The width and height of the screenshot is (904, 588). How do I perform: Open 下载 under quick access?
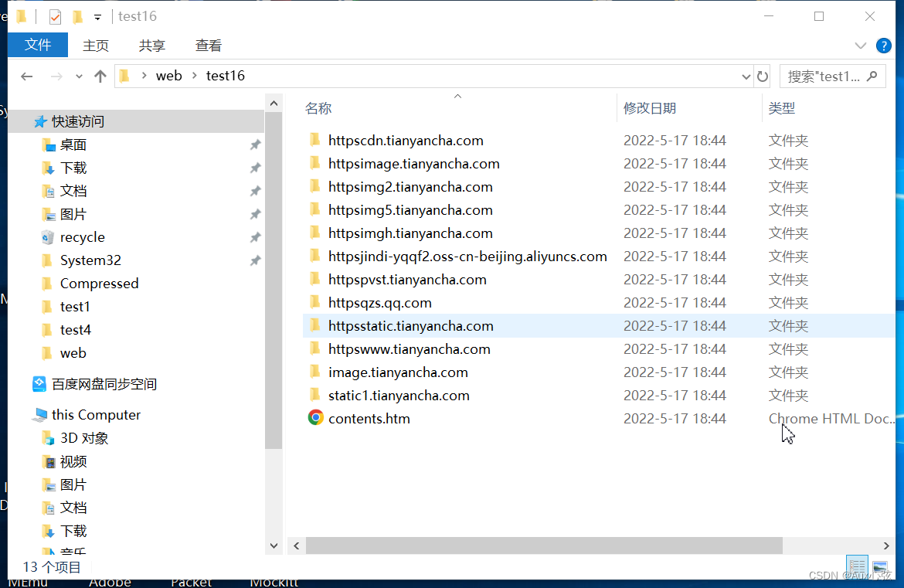pos(73,168)
